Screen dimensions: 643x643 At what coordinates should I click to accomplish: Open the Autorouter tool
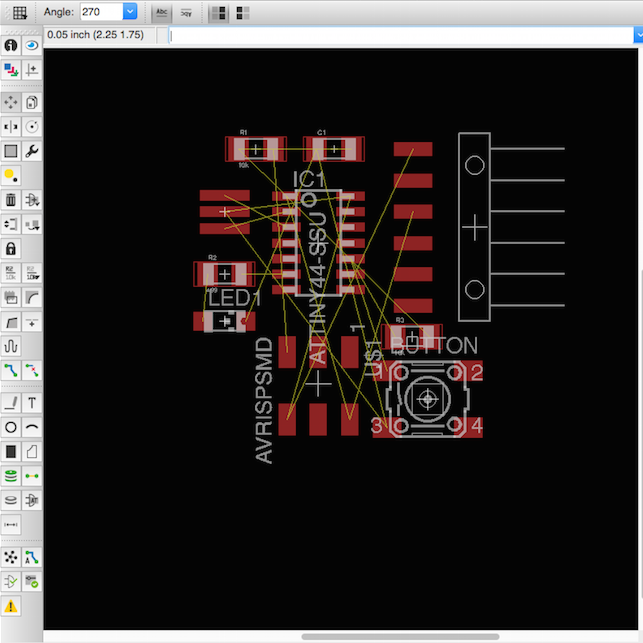32,557
